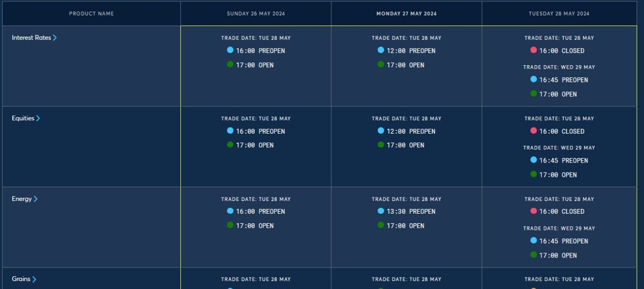Image resolution: width=644 pixels, height=289 pixels.
Task: Click green 17:00 open dot in Equities Sunday
Action: (230, 144)
